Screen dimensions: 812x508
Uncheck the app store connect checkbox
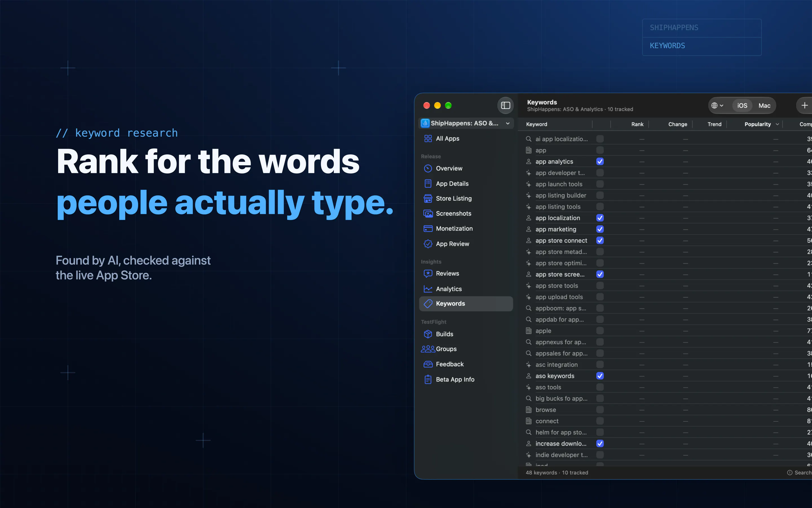pos(600,240)
